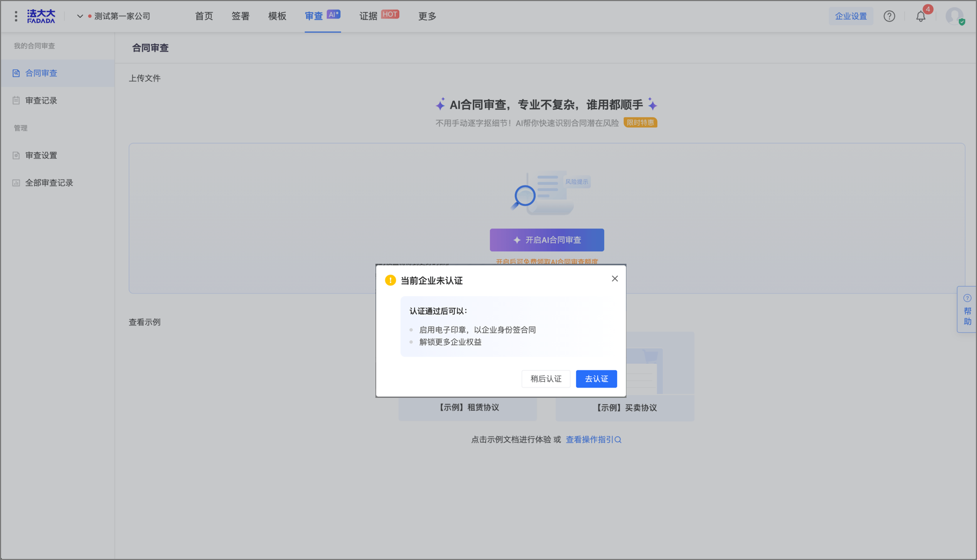Click the 稍后认证 button
Screen dimensions: 977x560
coord(545,379)
